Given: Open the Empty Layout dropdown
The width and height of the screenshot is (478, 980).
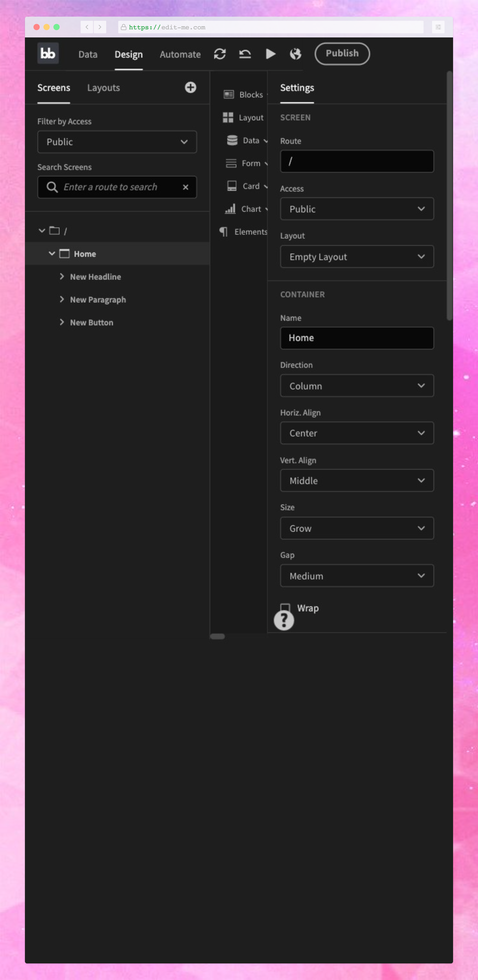Looking at the screenshot, I should (357, 257).
